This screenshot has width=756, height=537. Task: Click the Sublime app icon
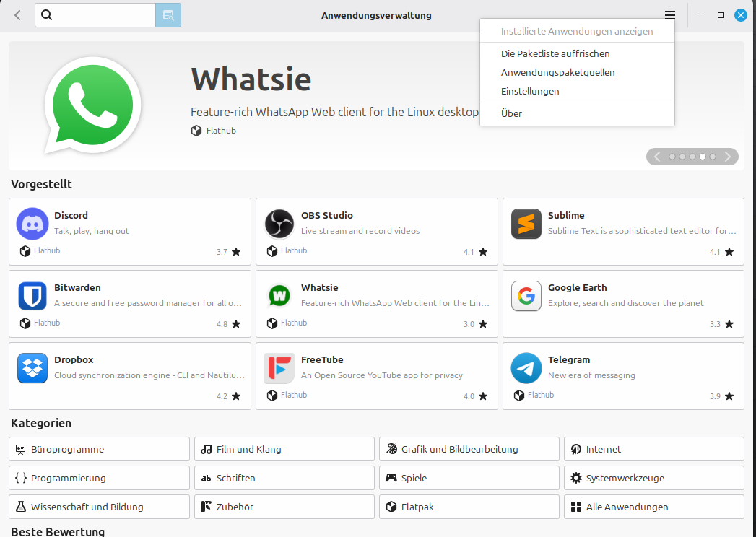(526, 224)
